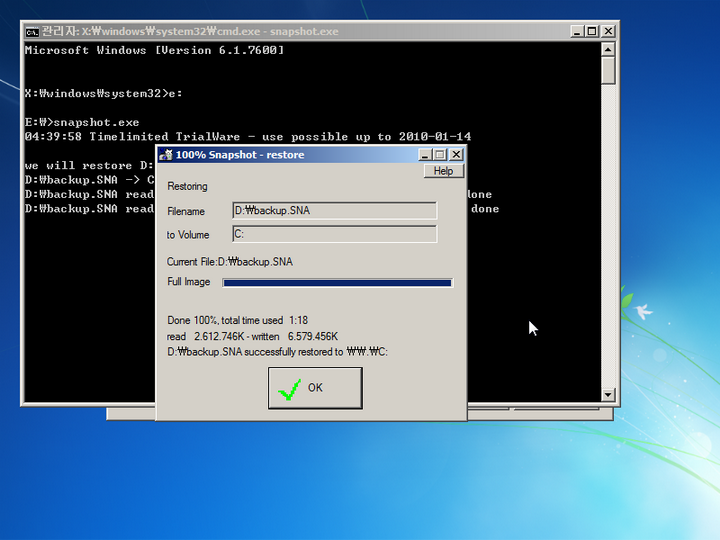Click the Full Image progress bar
The height and width of the screenshot is (540, 720).
[338, 283]
